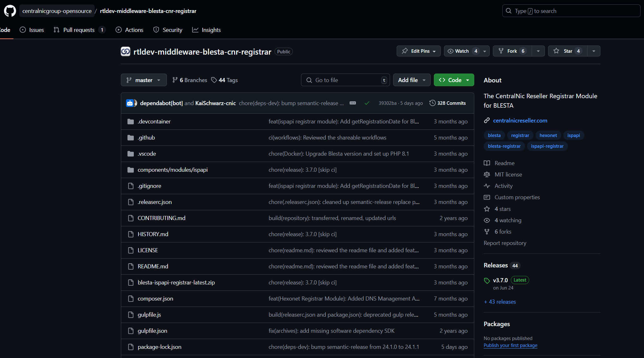Click the Go to file field

click(x=345, y=80)
